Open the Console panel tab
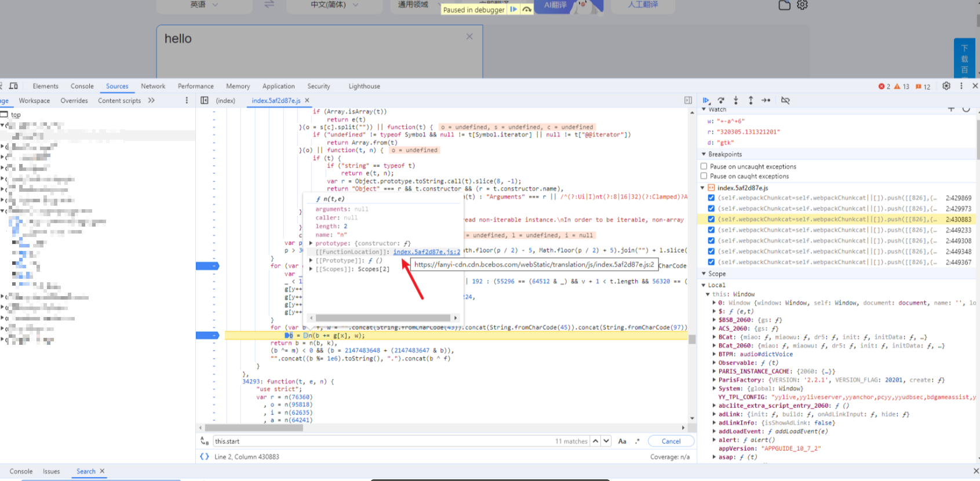This screenshot has height=481, width=980. click(x=82, y=86)
